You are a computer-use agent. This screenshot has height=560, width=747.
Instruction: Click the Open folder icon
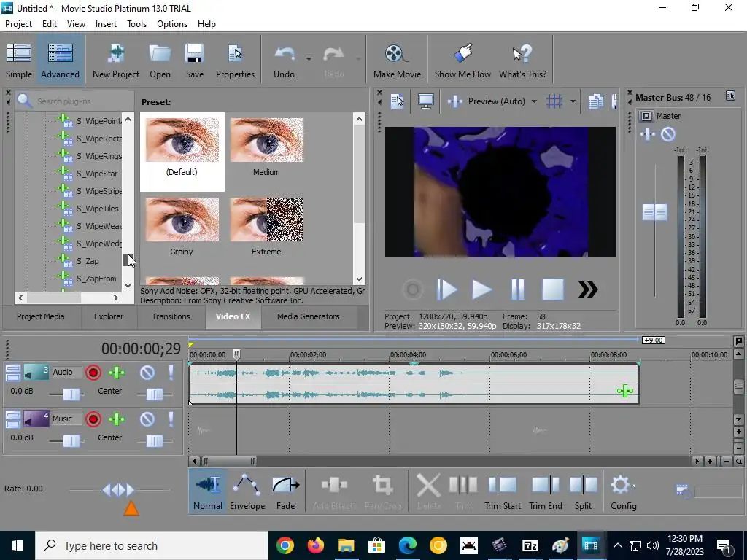click(160, 61)
